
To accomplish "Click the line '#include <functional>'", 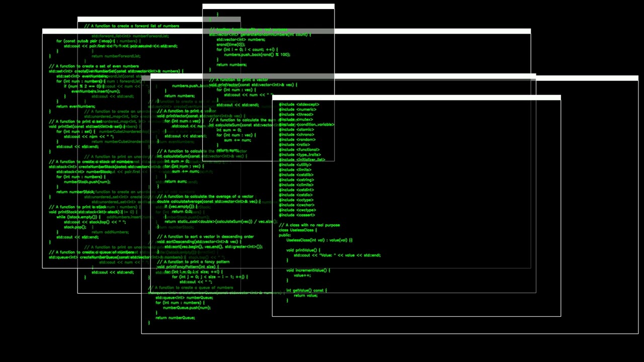I will click(299, 150).
